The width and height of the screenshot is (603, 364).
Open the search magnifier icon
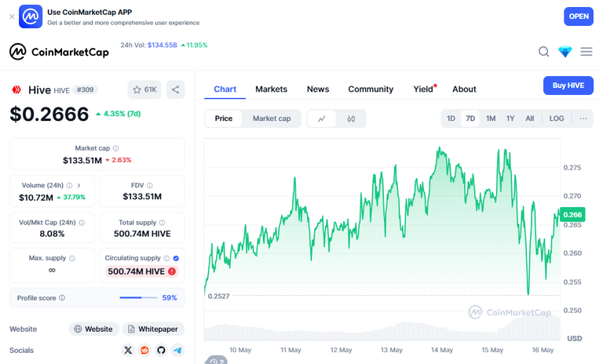pos(543,52)
